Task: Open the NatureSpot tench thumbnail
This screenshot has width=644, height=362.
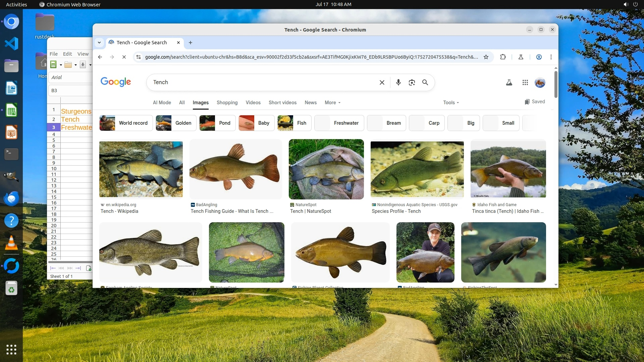Action: coord(326,169)
